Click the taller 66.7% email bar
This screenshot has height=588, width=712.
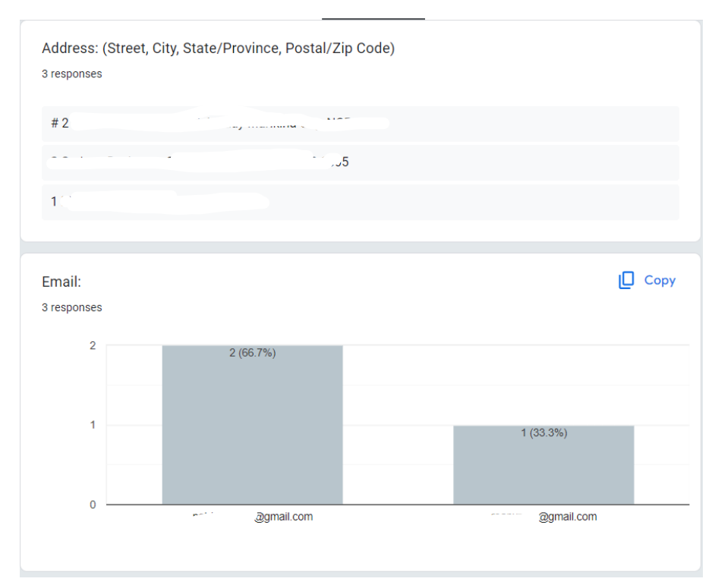pyautogui.click(x=252, y=432)
